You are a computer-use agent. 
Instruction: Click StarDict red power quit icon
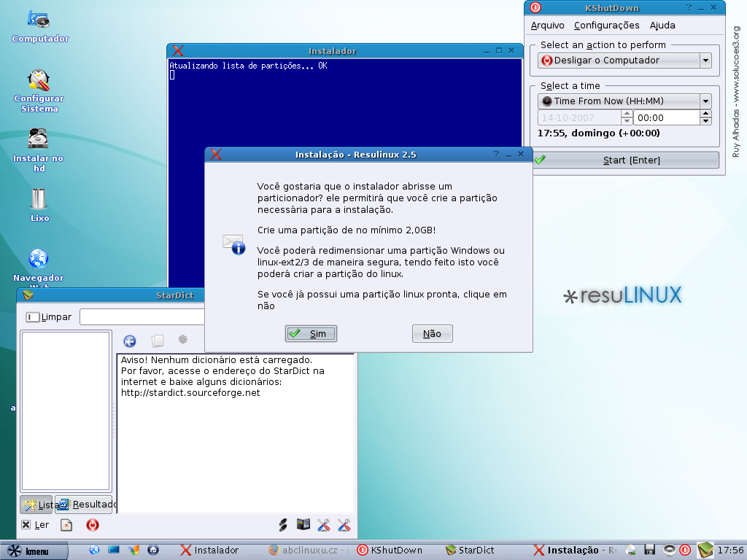[93, 525]
